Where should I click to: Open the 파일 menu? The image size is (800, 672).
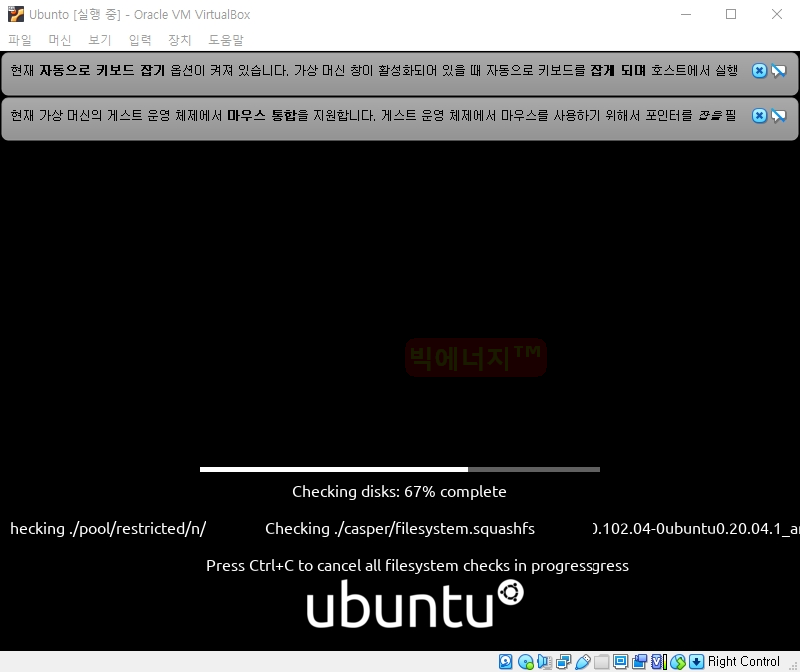20,40
